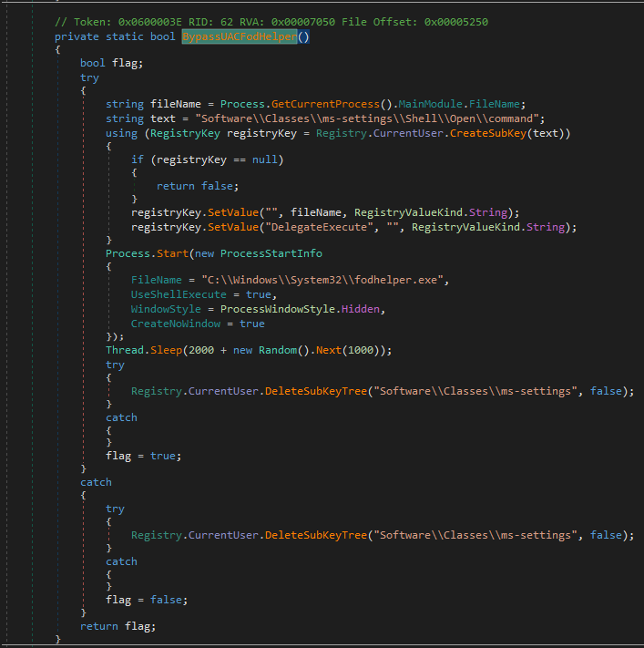Click the Hidden enum value

pyautogui.click(x=360, y=309)
